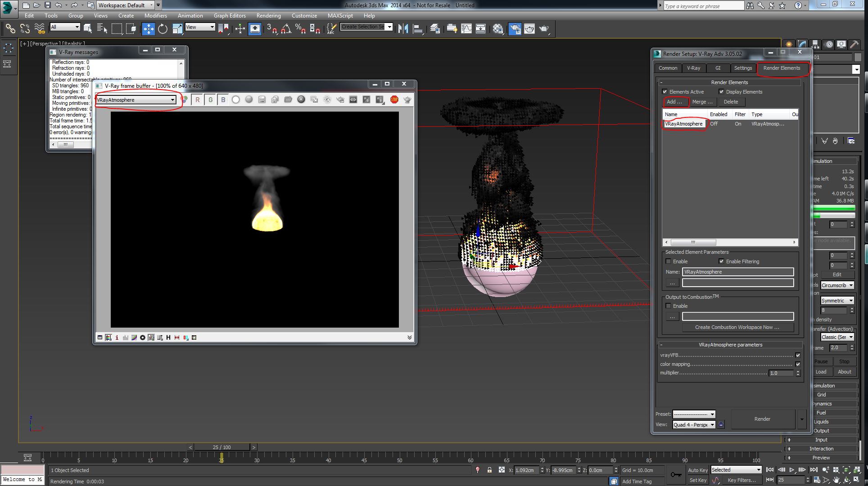Screen dimensions: 868x486
Task: Toggle Auto Key mode
Action: click(697, 470)
